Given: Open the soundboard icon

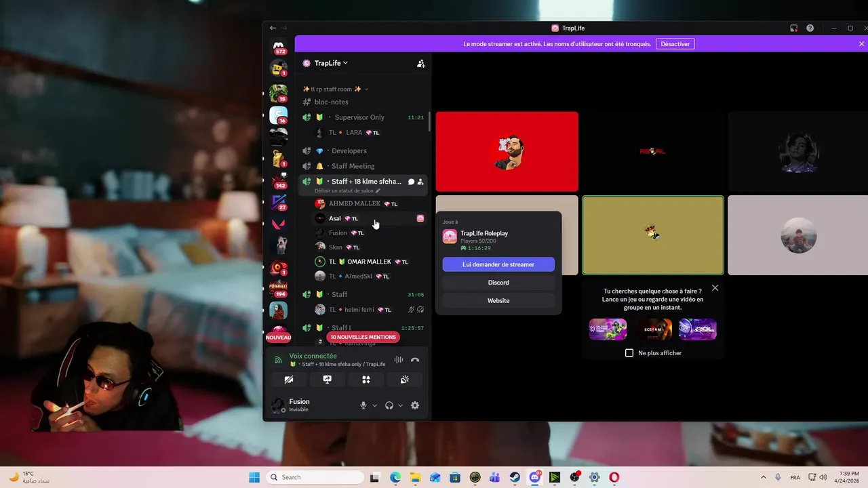Looking at the screenshot, I should point(405,380).
